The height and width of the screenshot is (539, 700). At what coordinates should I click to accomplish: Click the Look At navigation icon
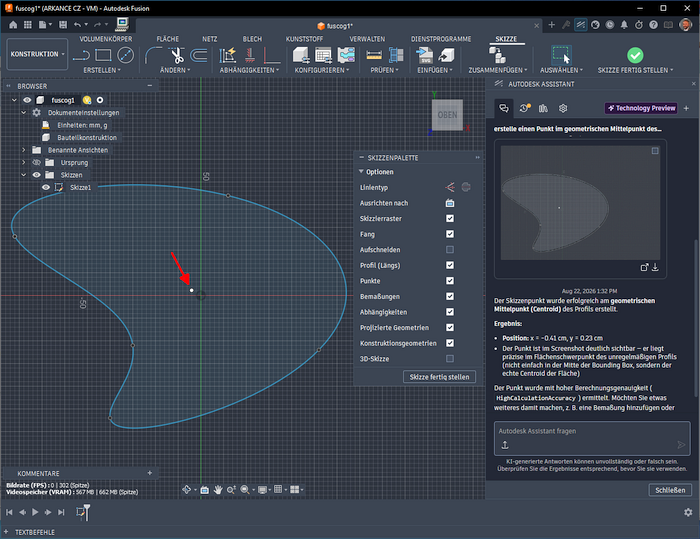(x=204, y=490)
